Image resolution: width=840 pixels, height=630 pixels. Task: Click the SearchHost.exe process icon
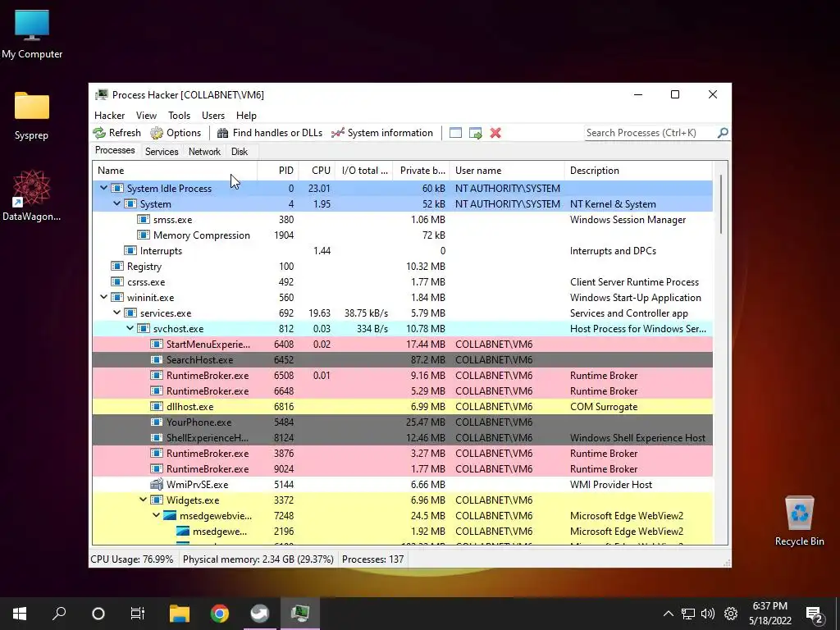coord(157,359)
